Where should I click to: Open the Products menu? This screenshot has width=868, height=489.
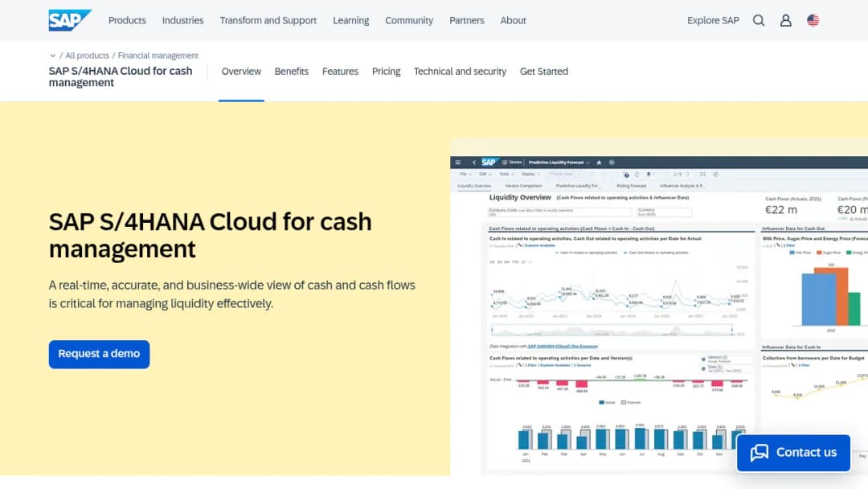[x=127, y=20]
